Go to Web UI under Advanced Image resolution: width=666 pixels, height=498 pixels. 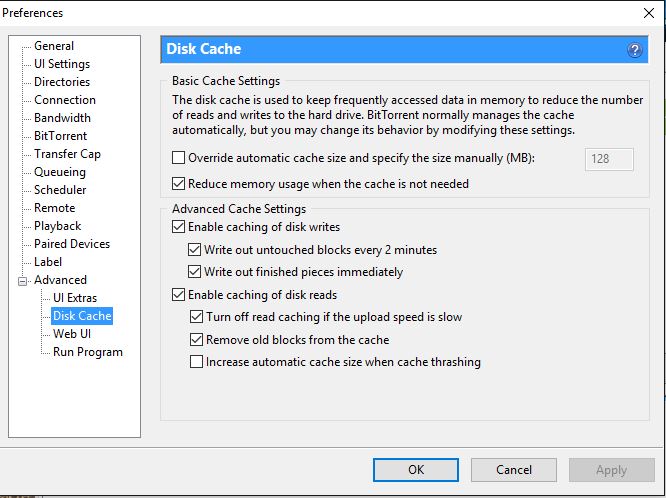coord(72,334)
